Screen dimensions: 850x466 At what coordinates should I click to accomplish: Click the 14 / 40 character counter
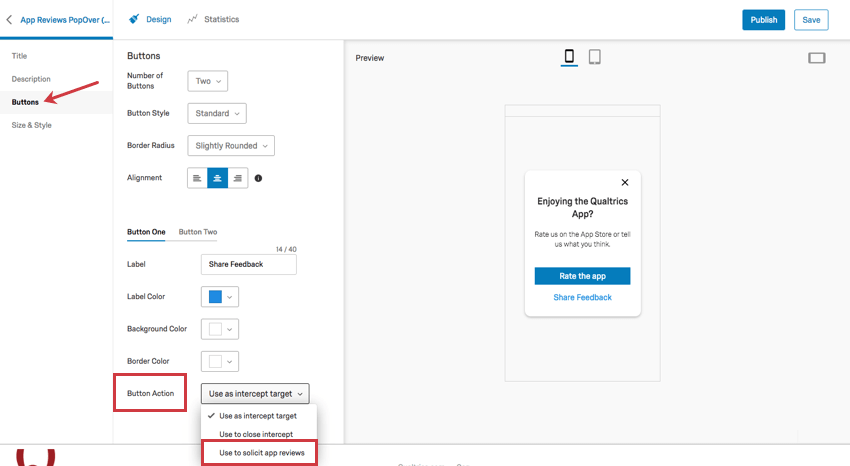(286, 249)
